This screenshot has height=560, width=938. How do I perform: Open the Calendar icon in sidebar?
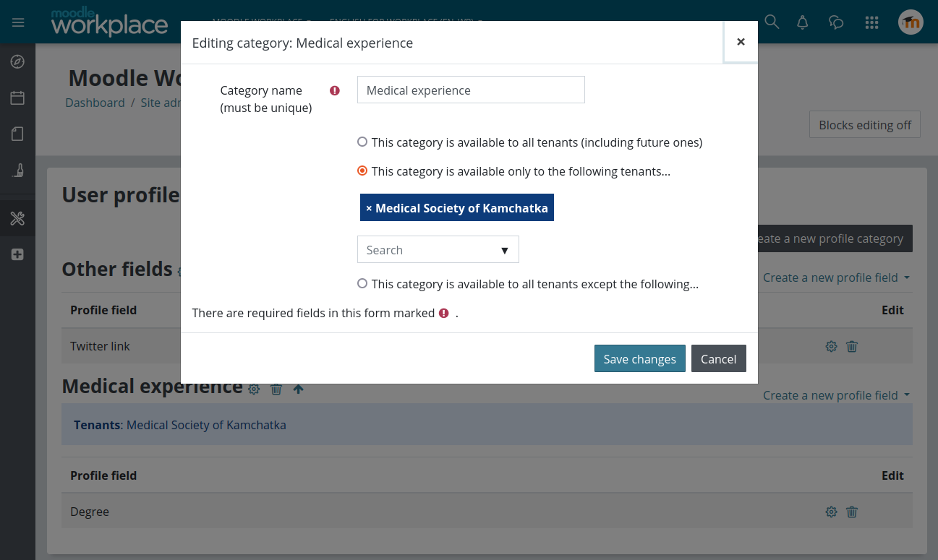pyautogui.click(x=18, y=98)
